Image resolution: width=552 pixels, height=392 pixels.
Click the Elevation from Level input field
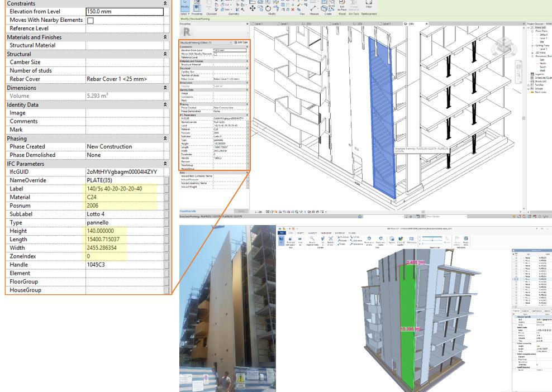(125, 12)
